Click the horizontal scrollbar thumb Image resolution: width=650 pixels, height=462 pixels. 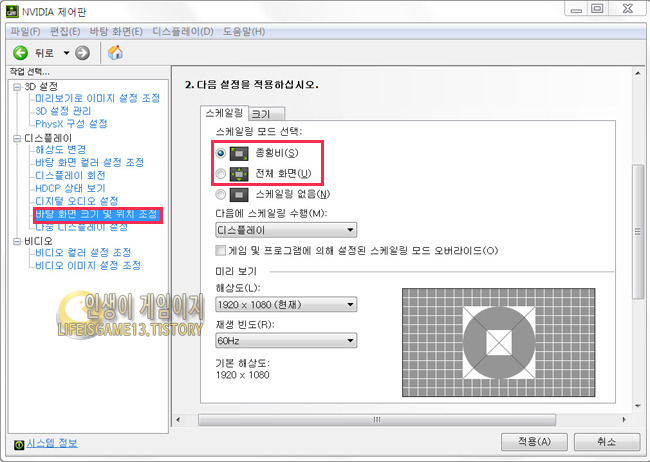(377, 420)
